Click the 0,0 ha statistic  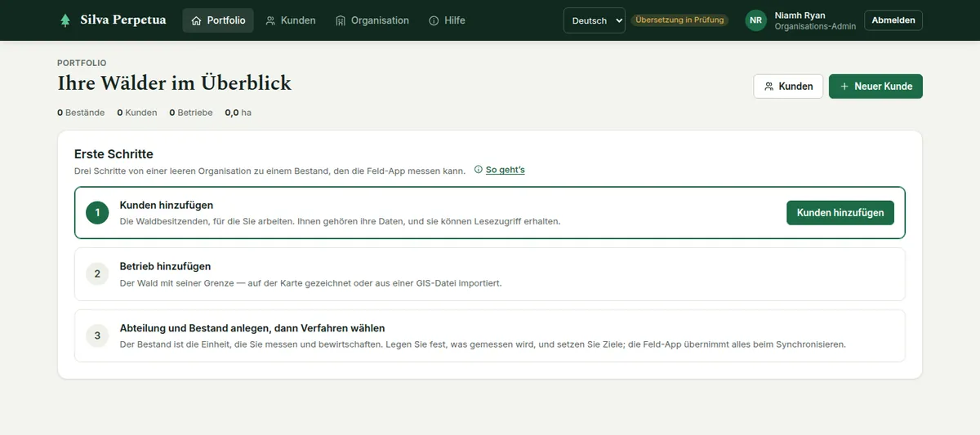click(238, 113)
